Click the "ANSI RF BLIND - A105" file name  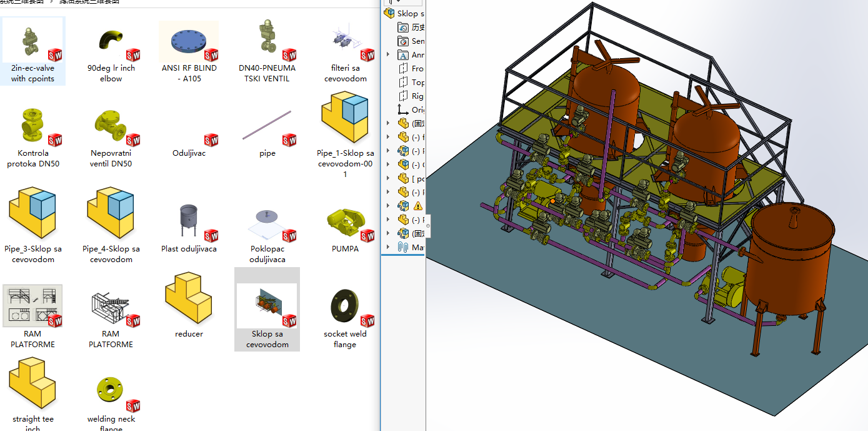click(189, 73)
